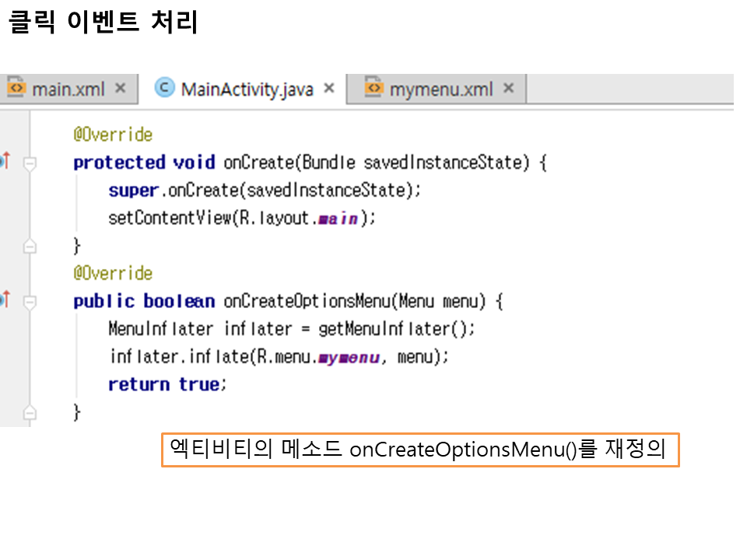This screenshot has width=747, height=560.
Task: Click the override gutter icon beside onCreateOptionsMenu
Action: (5, 299)
